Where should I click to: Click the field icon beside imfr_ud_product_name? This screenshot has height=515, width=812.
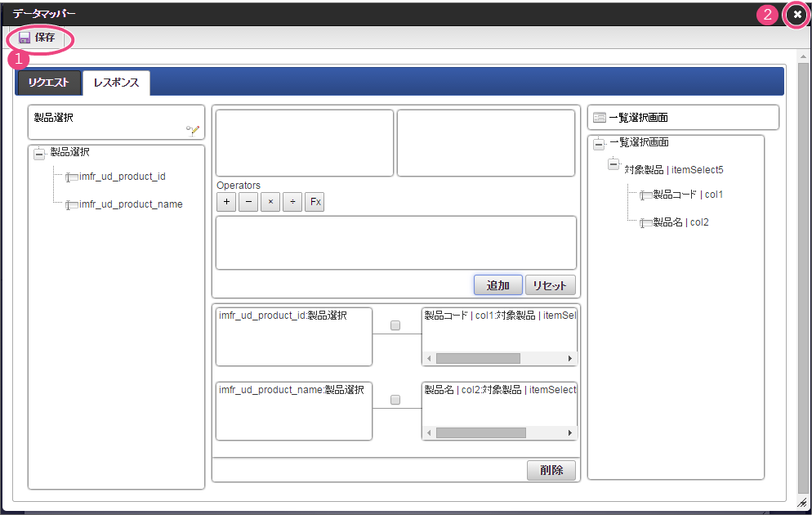(71, 205)
